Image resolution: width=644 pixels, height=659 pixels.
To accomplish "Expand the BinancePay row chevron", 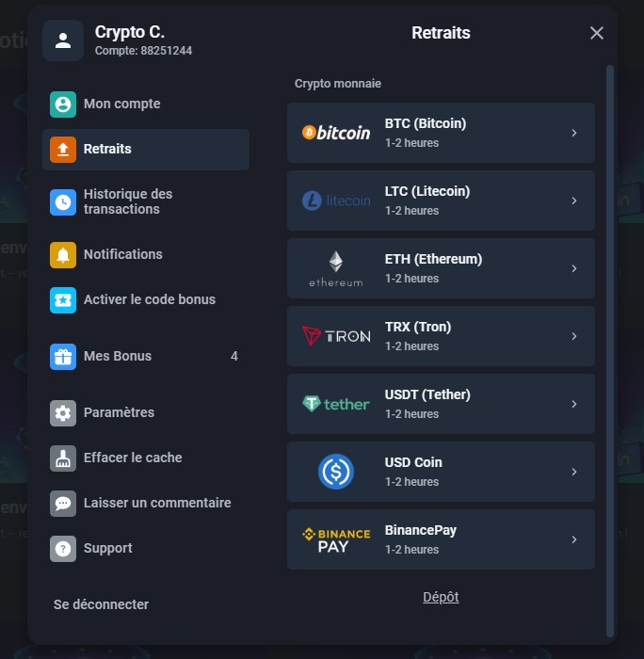I will pyautogui.click(x=573, y=539).
